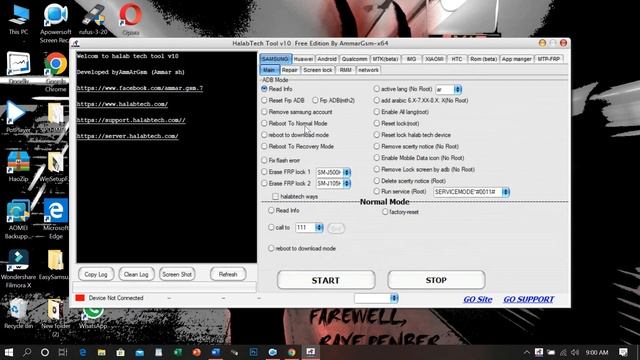Open MTP-FRP tab

[549, 59]
